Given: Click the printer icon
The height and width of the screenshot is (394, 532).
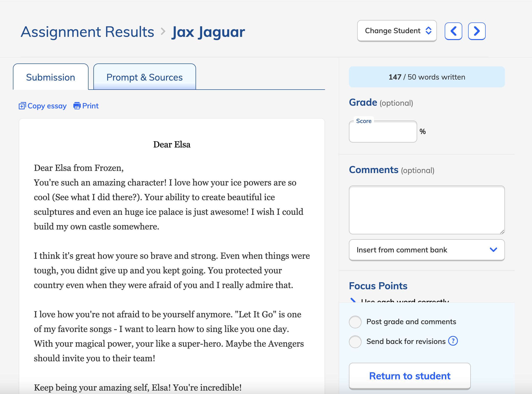Looking at the screenshot, I should click(77, 106).
